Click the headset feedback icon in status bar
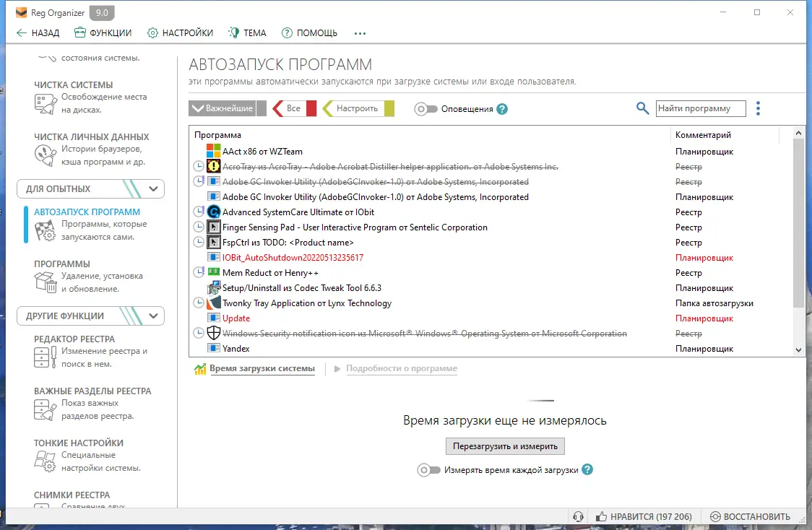 point(578,516)
